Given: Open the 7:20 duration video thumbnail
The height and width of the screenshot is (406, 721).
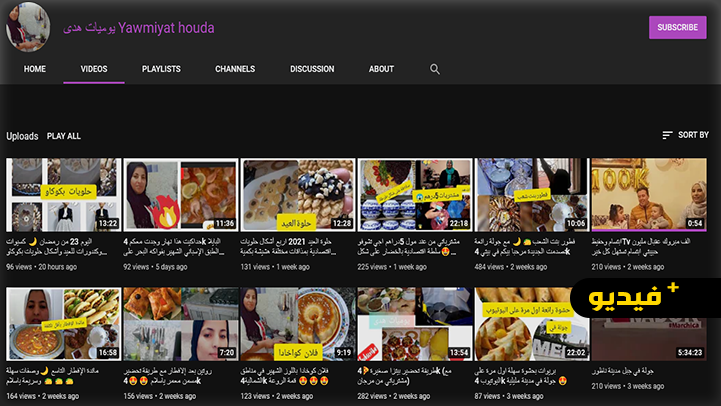Looking at the screenshot, I should (x=180, y=323).
